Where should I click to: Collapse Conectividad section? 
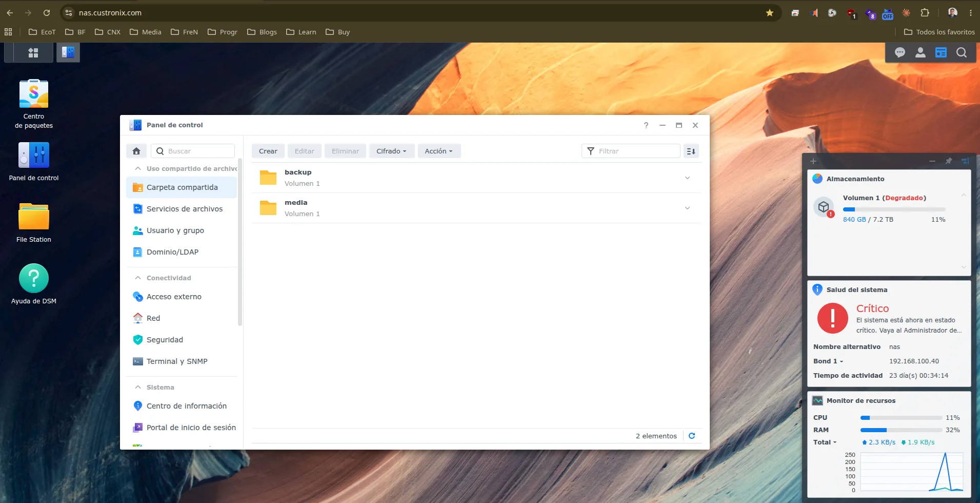137,278
